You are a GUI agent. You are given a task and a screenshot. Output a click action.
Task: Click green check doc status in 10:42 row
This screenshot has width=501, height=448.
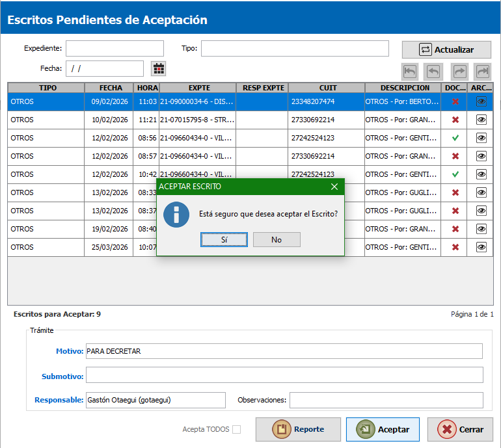(x=455, y=174)
